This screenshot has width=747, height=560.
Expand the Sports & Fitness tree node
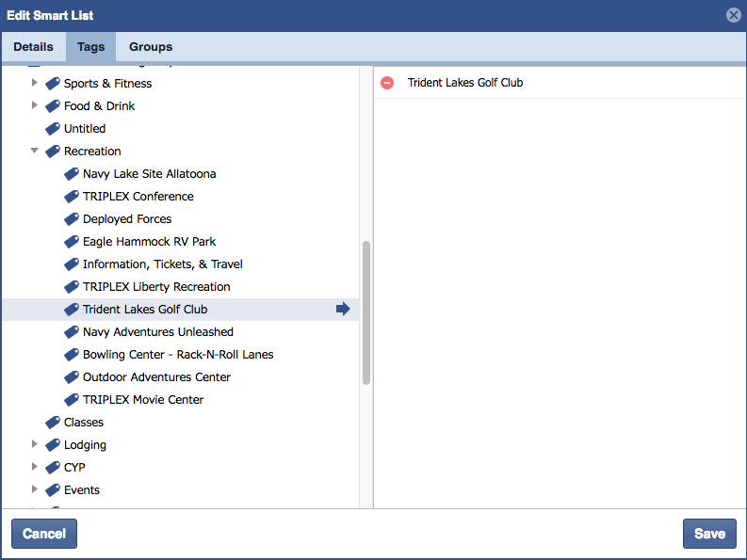click(x=35, y=83)
